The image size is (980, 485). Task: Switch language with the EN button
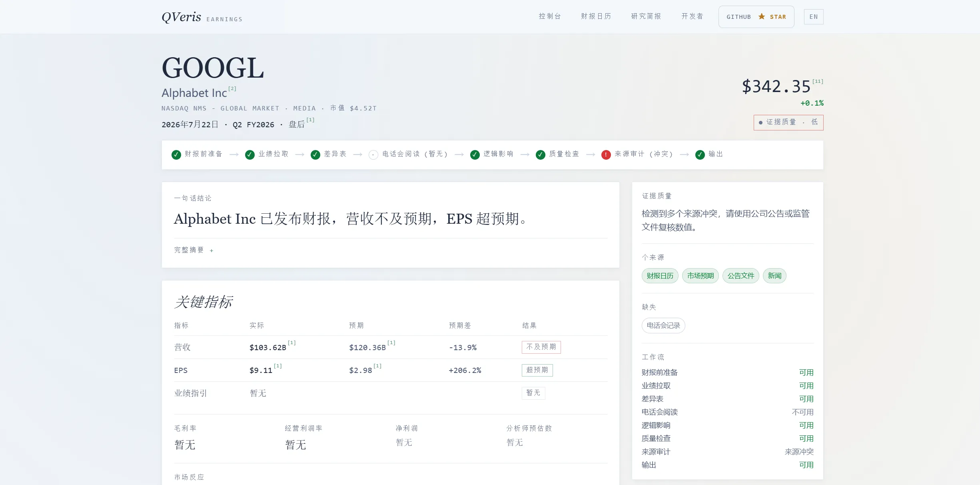pyautogui.click(x=814, y=17)
